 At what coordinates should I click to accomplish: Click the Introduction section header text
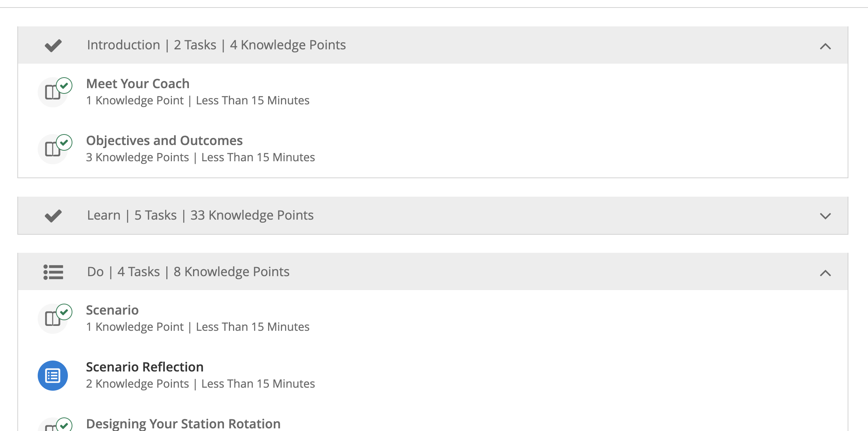tap(216, 45)
